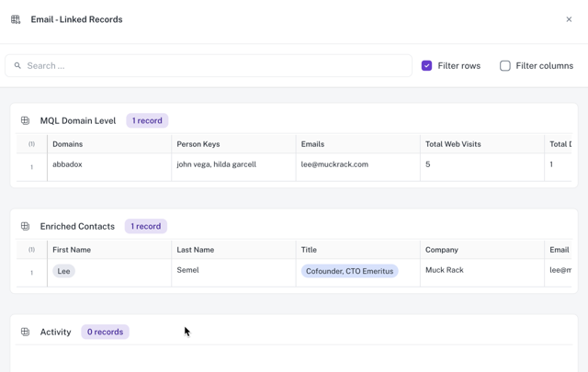Click the Enriched Contacts table icon
The image size is (588, 372).
25,226
